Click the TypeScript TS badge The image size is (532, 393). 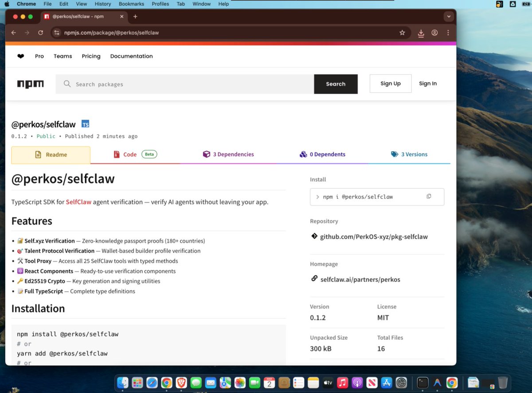(86, 125)
